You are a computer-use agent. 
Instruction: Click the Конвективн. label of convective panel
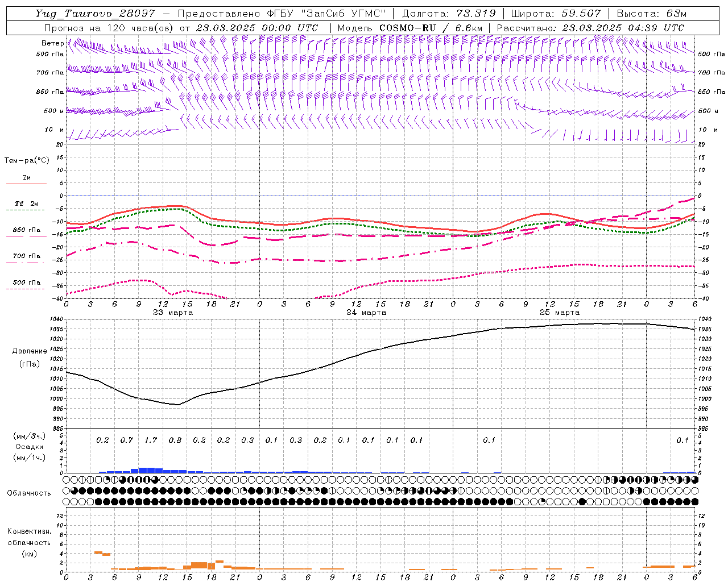click(x=29, y=531)
